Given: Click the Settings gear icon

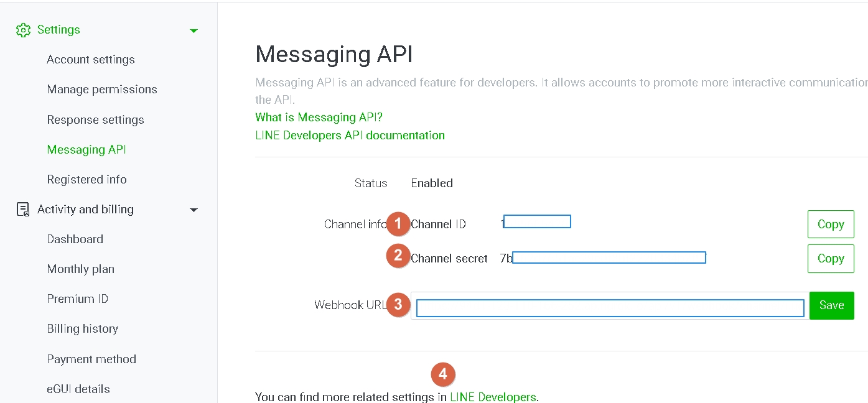Looking at the screenshot, I should point(23,30).
